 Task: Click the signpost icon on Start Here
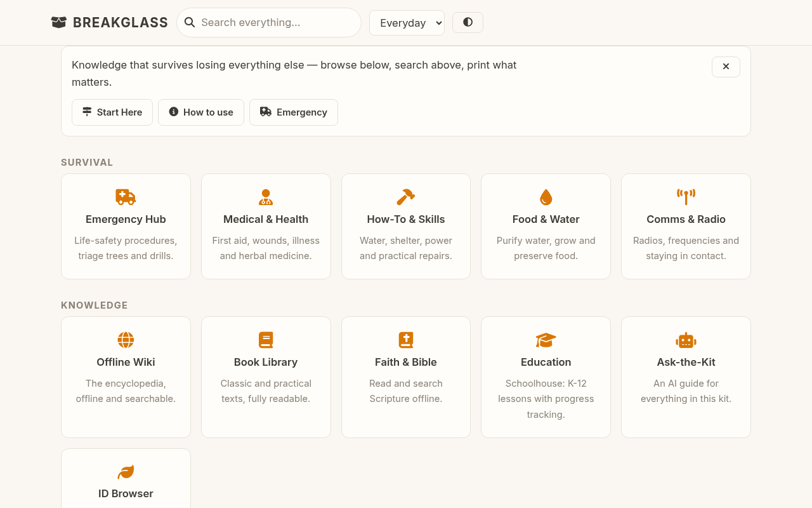tap(87, 112)
